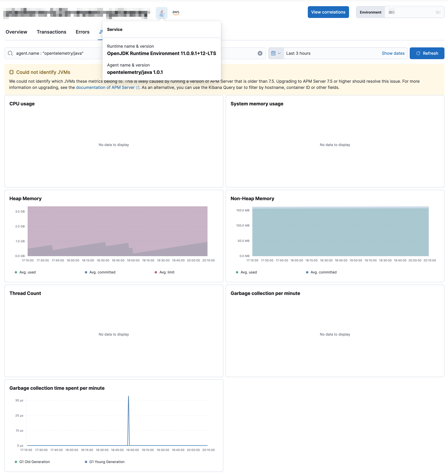Click the lifebuoy help icon in the warning
This screenshot has width=448, height=476.
tap(11, 72)
